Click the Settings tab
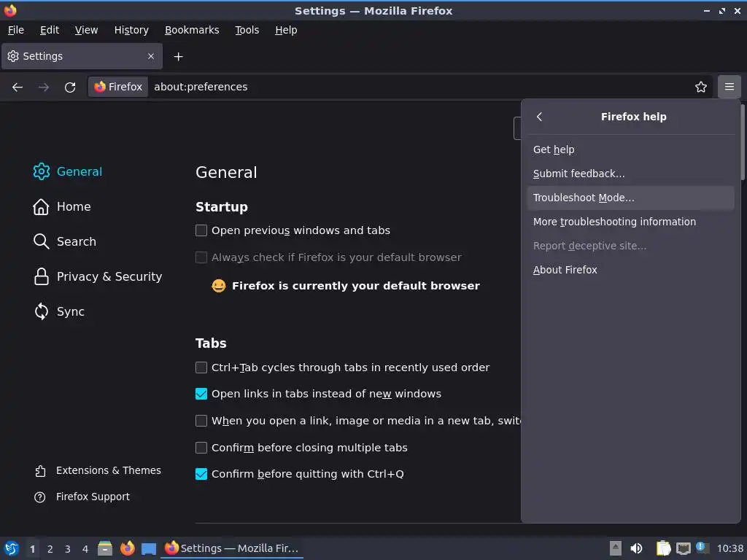The image size is (747, 560). point(82,56)
